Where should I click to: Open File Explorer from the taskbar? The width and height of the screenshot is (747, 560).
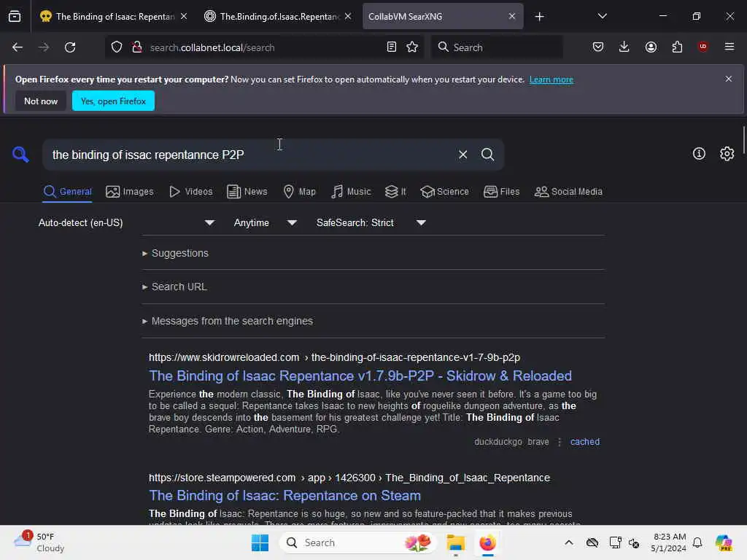(455, 542)
